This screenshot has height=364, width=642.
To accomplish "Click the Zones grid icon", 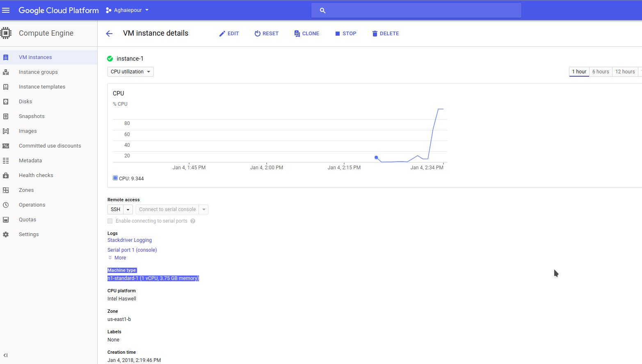I will click(x=6, y=190).
